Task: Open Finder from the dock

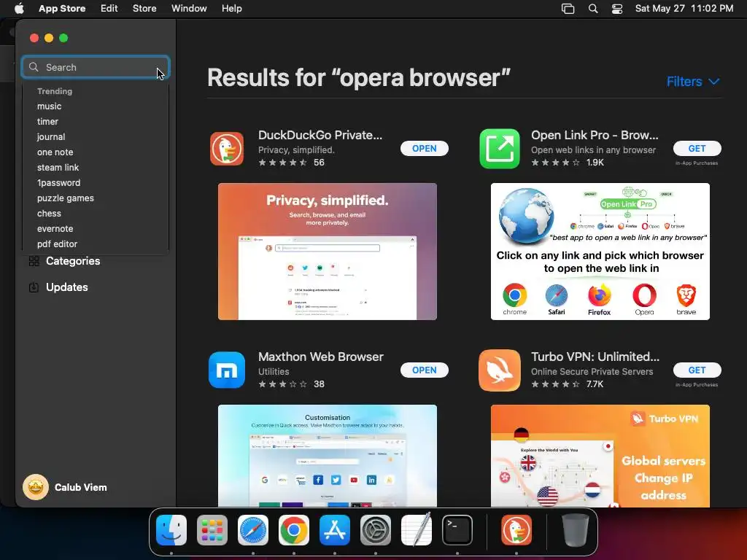Action: (171, 530)
